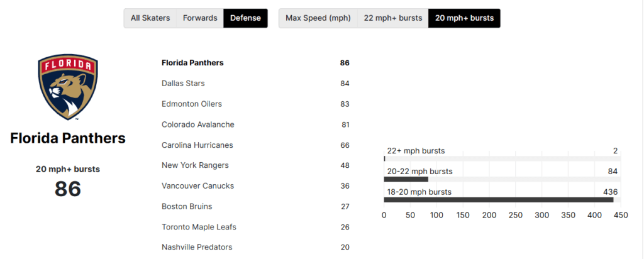Switch to Max Speed (mph) tab
The width and height of the screenshot is (644, 259).
pyautogui.click(x=318, y=18)
